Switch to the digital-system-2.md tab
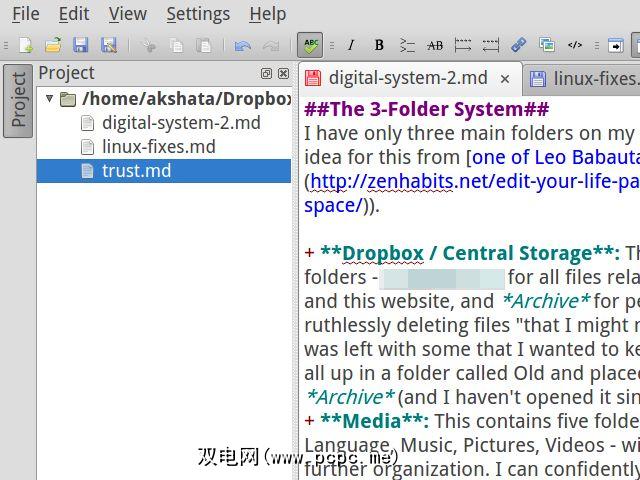This screenshot has width=640, height=480. tap(408, 78)
